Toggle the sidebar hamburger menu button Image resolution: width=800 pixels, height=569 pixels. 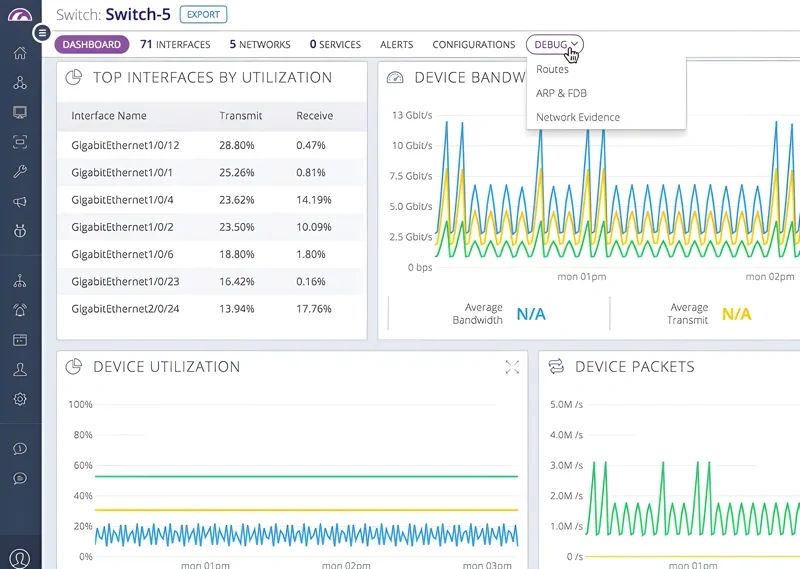(x=41, y=33)
